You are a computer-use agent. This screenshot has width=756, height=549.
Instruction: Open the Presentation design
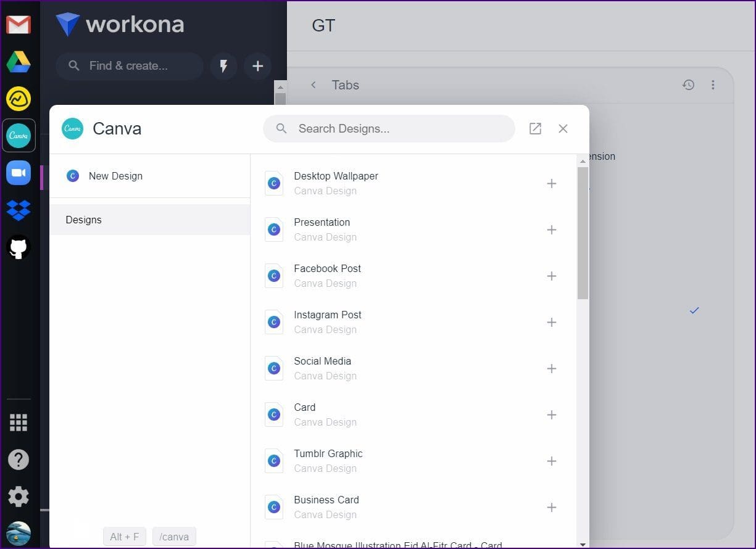413,229
